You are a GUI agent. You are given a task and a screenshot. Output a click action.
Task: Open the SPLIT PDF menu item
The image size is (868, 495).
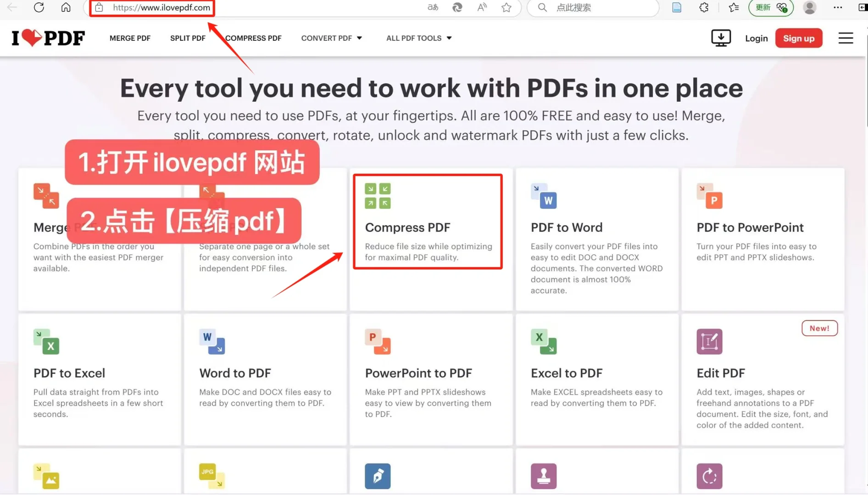pos(188,38)
